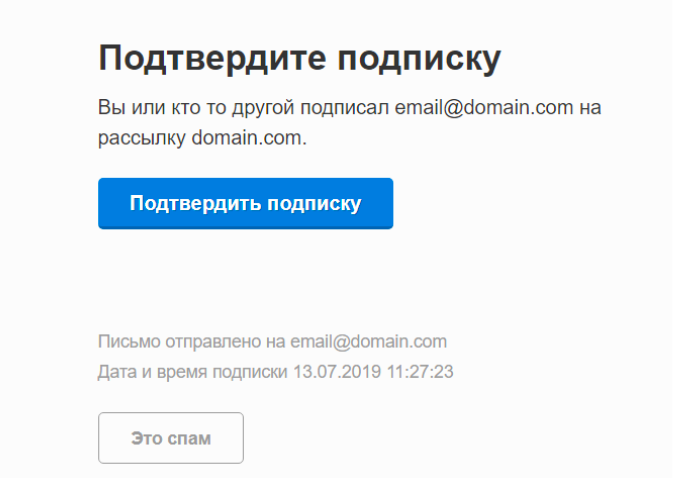This screenshot has width=697, height=478.
Task: Open email@domain.com link in the body paragraph
Action: tap(484, 108)
